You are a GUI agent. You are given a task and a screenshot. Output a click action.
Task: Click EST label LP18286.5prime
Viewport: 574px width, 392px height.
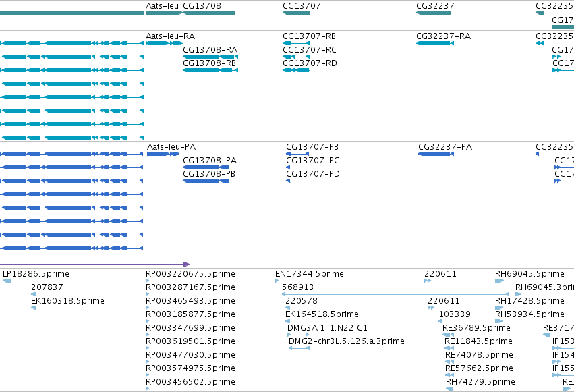[36, 274]
